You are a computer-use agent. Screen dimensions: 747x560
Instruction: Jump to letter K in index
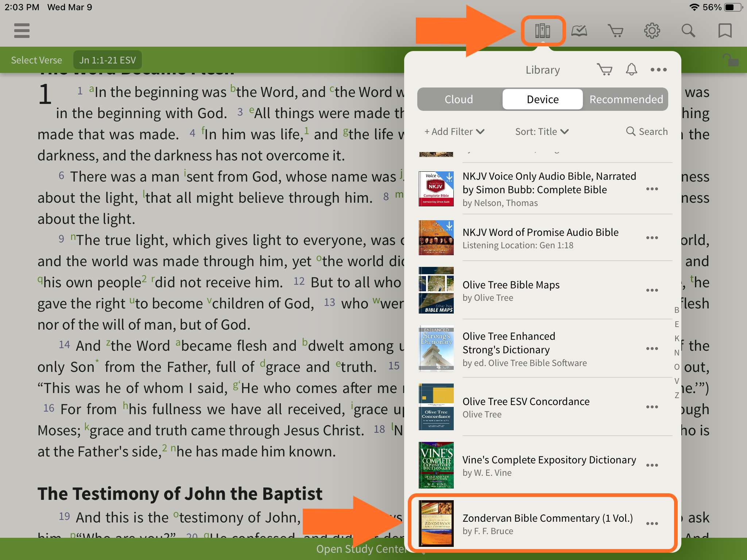coord(677,338)
